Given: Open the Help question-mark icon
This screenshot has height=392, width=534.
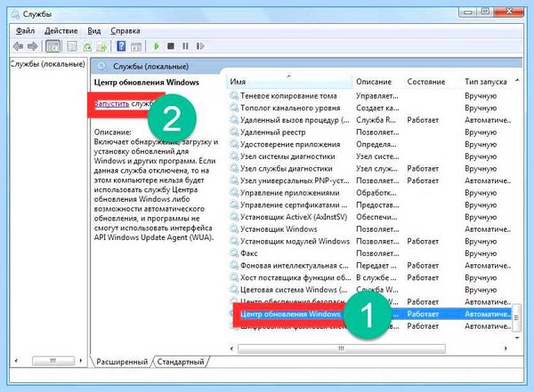Looking at the screenshot, I should pos(121,46).
